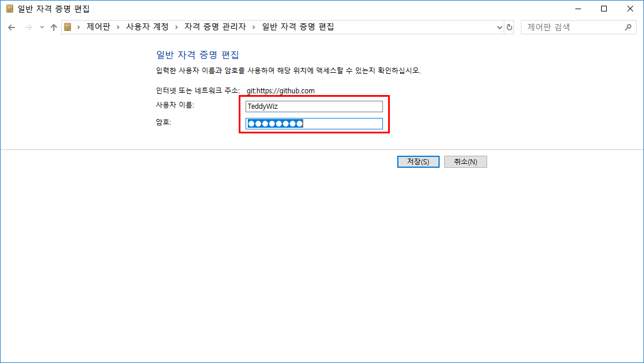
Task: Expand the chevron after 자격 증명 관리자 breadcrumb
Action: click(254, 27)
